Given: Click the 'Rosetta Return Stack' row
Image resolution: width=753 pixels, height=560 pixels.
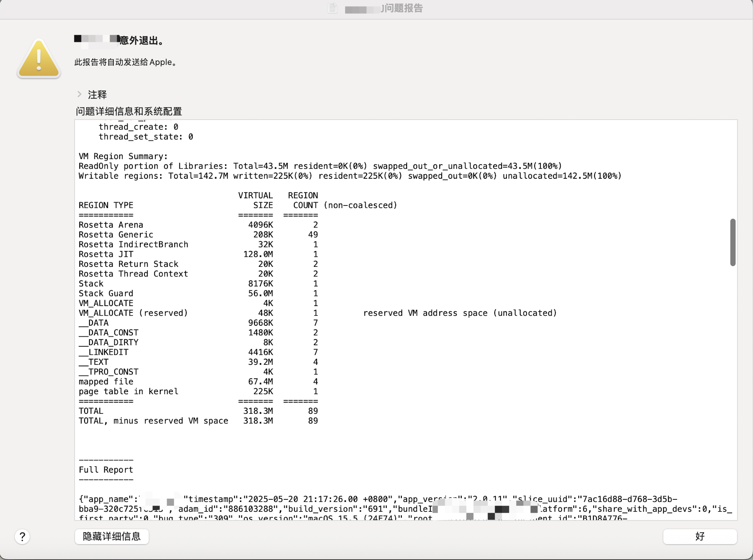Looking at the screenshot, I should coord(198,264).
